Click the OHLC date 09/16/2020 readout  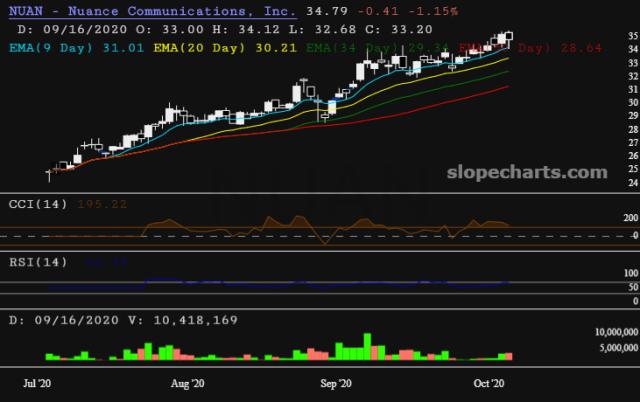point(85,29)
